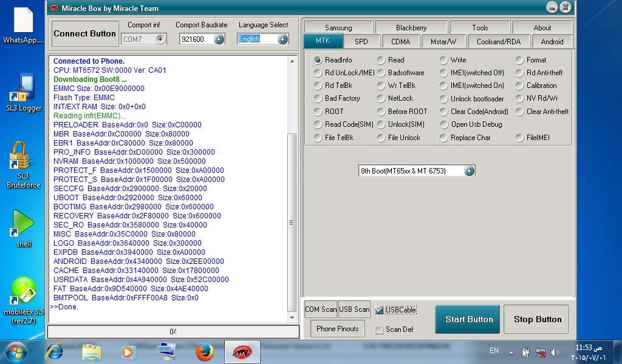Open WhatsApp file on desktop
The width and height of the screenshot is (622, 364).
[x=23, y=25]
